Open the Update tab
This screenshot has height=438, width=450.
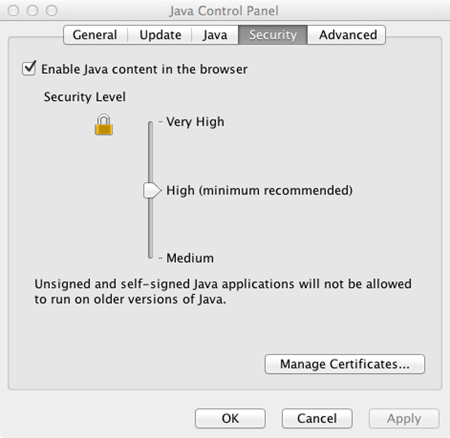(x=160, y=35)
